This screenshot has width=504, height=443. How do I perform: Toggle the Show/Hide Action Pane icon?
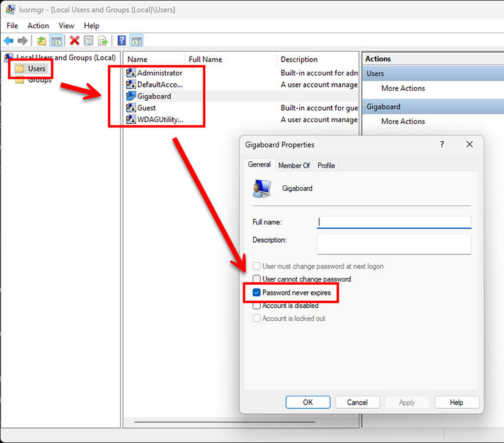pyautogui.click(x=137, y=41)
